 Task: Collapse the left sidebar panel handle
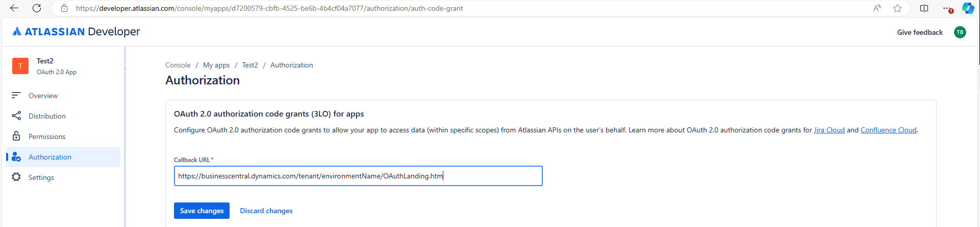125,69
